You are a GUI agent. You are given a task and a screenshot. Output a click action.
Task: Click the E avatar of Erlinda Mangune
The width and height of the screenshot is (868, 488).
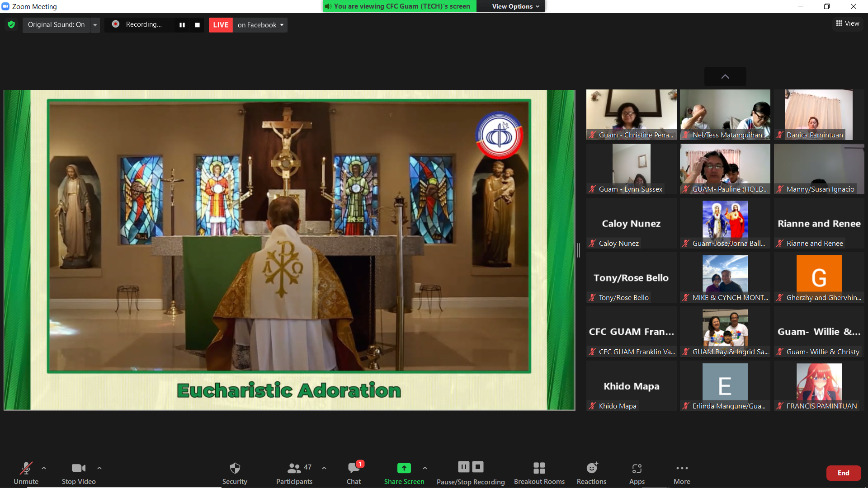725,382
